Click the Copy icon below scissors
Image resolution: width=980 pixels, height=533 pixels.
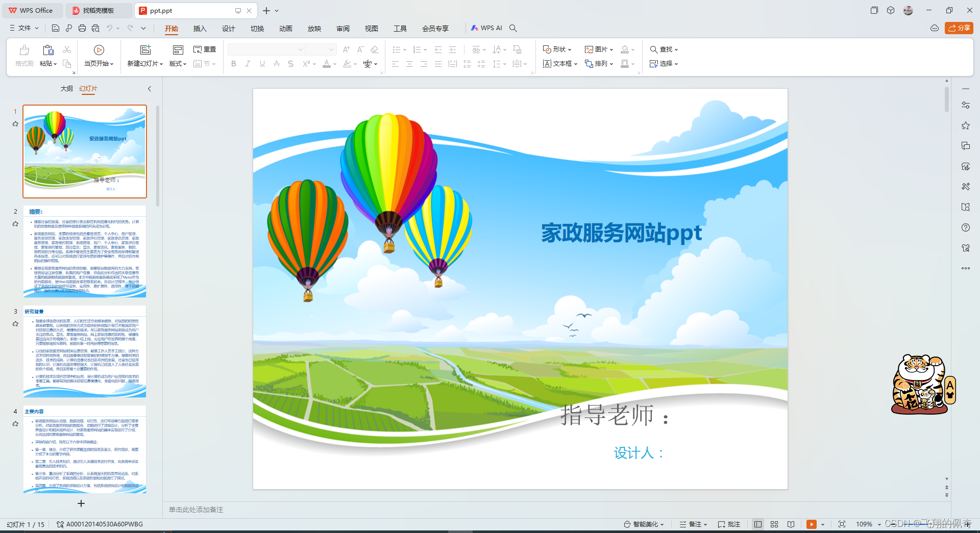[x=67, y=64]
